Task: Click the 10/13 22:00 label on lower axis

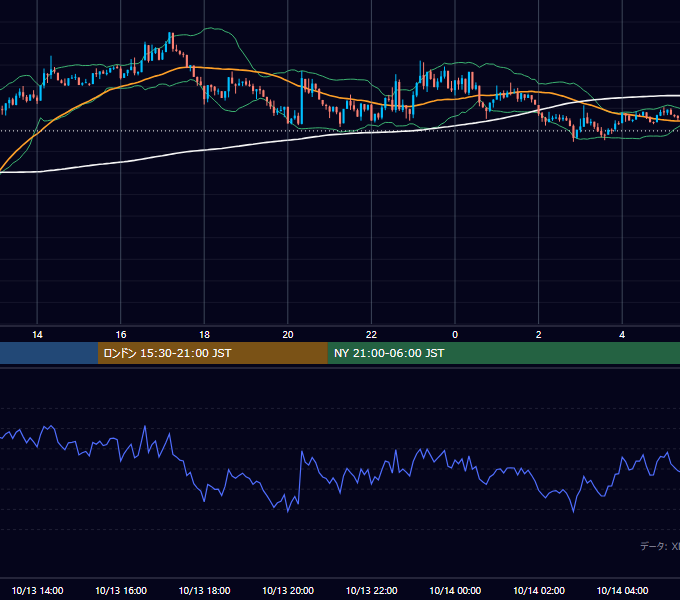Action: [371, 590]
